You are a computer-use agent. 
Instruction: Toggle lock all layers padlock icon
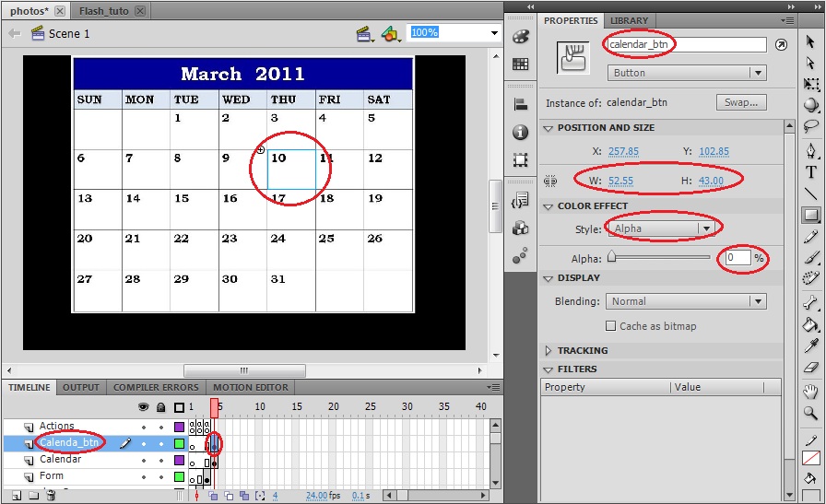click(161, 407)
